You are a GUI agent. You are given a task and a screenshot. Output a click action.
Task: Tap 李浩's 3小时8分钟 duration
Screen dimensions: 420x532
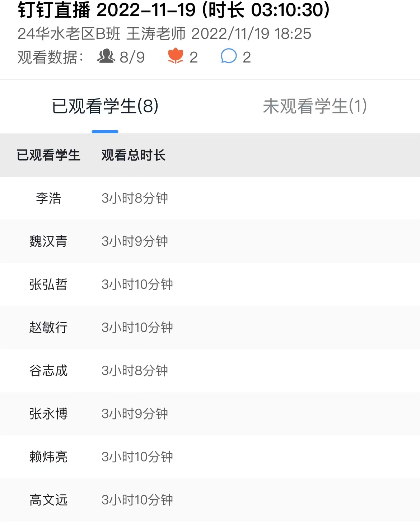[x=135, y=198]
